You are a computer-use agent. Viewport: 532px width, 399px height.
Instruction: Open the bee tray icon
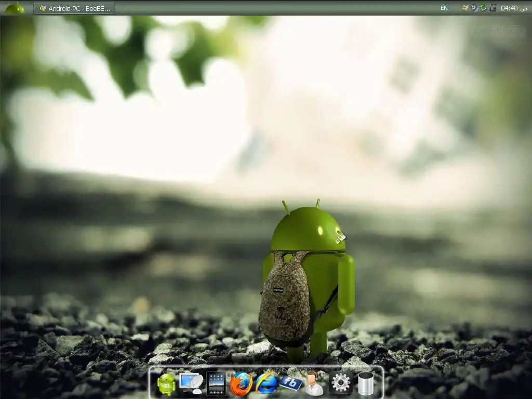click(465, 8)
